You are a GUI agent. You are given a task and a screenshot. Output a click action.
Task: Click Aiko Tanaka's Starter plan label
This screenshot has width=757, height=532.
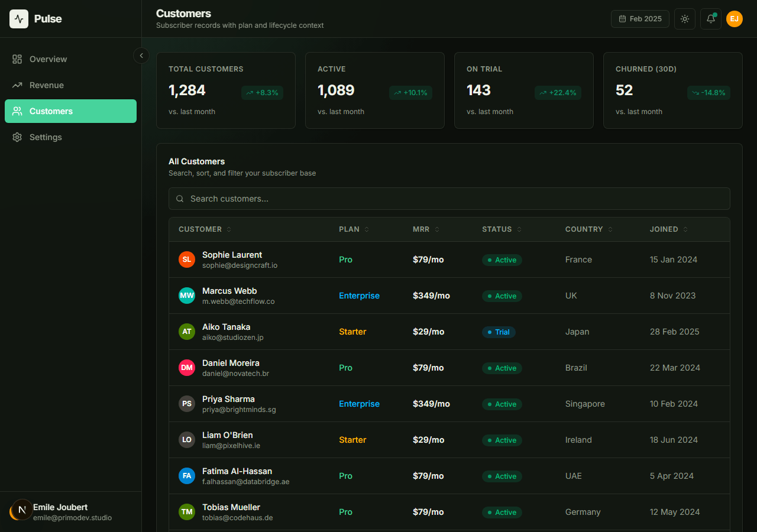(x=352, y=332)
